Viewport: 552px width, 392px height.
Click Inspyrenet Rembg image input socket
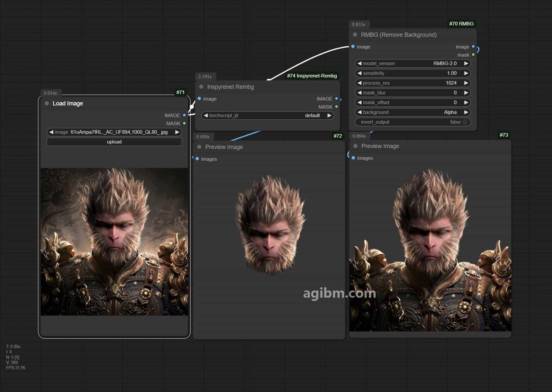pos(199,99)
